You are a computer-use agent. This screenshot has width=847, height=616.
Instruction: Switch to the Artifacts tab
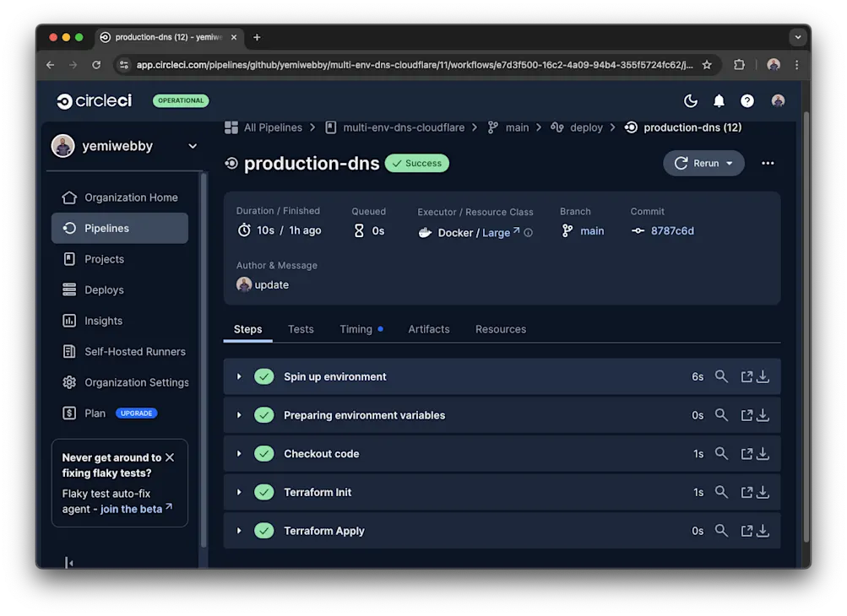click(428, 329)
